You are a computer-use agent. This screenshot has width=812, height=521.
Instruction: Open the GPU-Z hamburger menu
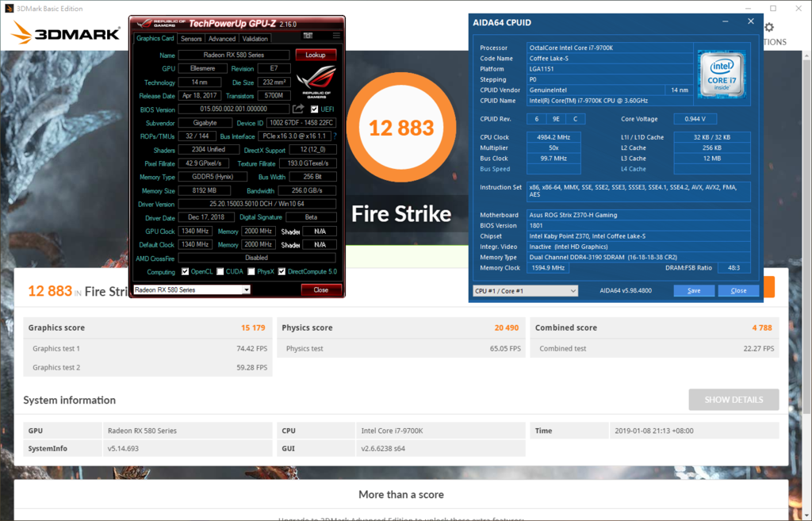(336, 36)
